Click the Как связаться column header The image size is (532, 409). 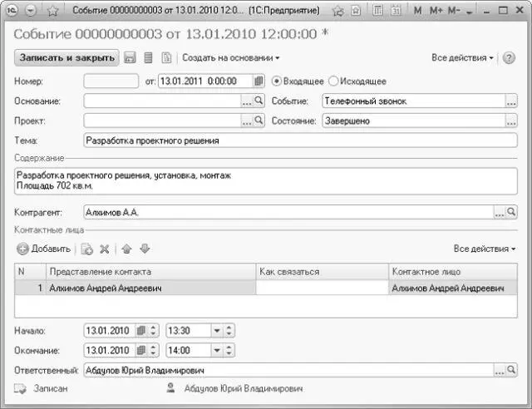tap(322, 272)
